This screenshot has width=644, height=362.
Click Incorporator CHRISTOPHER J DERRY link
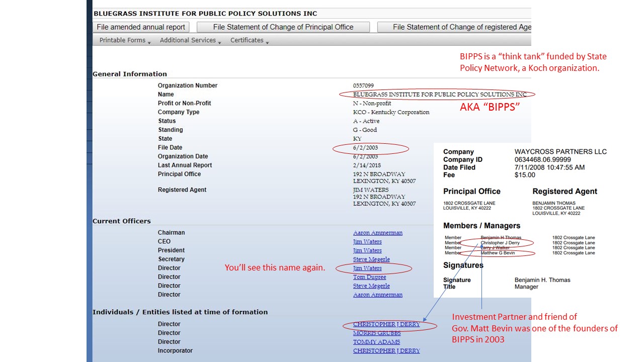coord(386,351)
